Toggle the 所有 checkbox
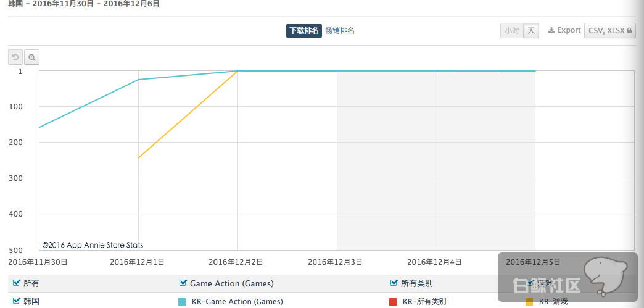 pos(17,283)
